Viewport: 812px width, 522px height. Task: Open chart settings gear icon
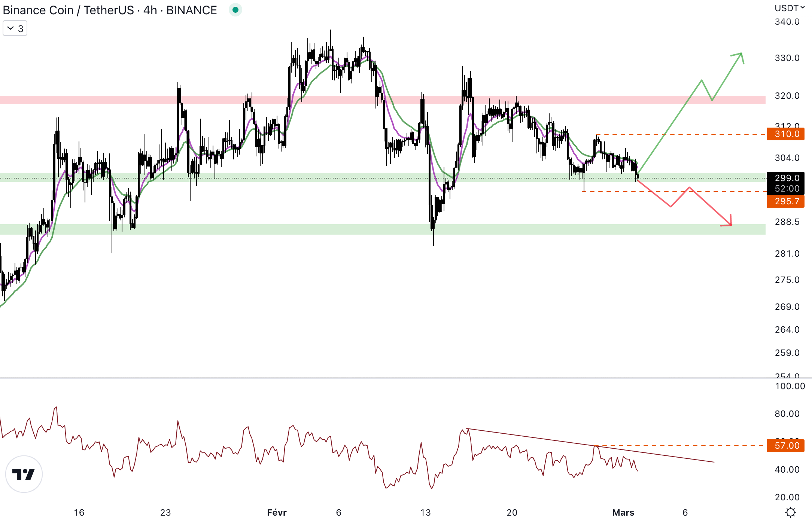point(791,512)
